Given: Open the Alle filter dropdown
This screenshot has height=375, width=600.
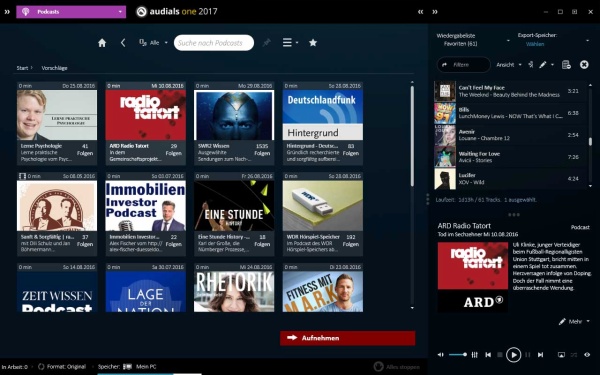Looking at the screenshot, I should (153, 43).
